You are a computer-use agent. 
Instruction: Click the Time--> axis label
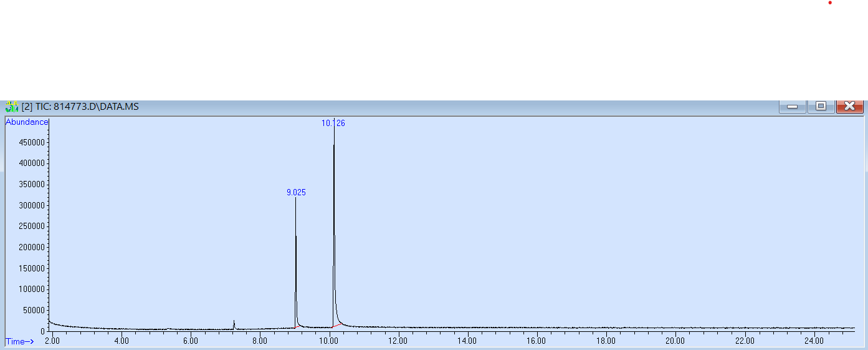(20, 341)
